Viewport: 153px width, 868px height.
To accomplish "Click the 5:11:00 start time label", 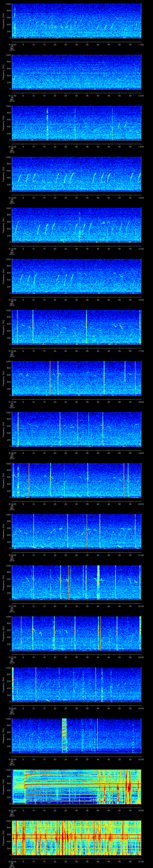I will click(x=12, y=96).
